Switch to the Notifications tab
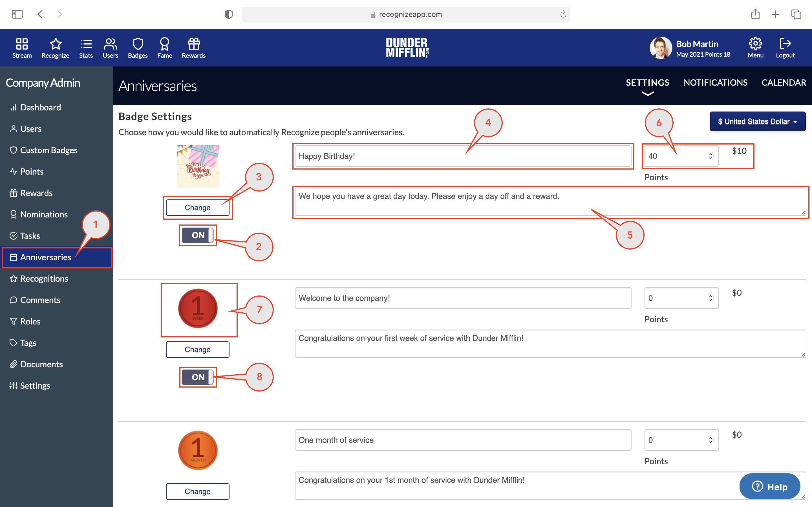The image size is (812, 507). [715, 83]
